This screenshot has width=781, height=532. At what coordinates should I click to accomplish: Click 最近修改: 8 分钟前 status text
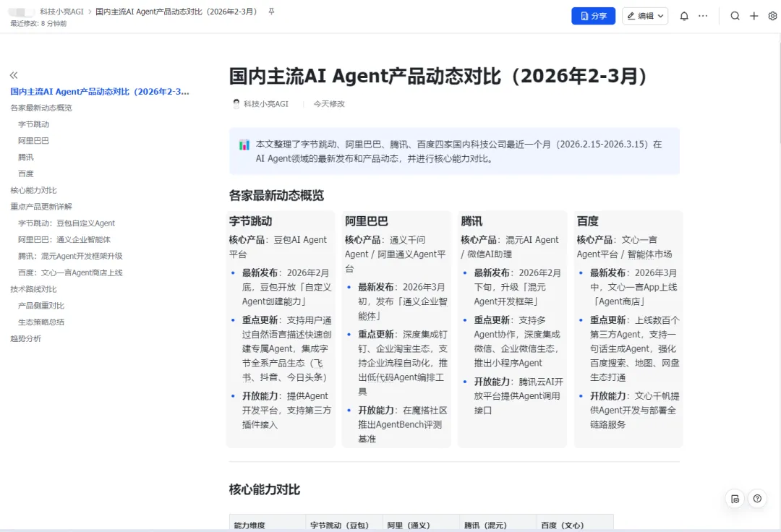[x=38, y=23]
